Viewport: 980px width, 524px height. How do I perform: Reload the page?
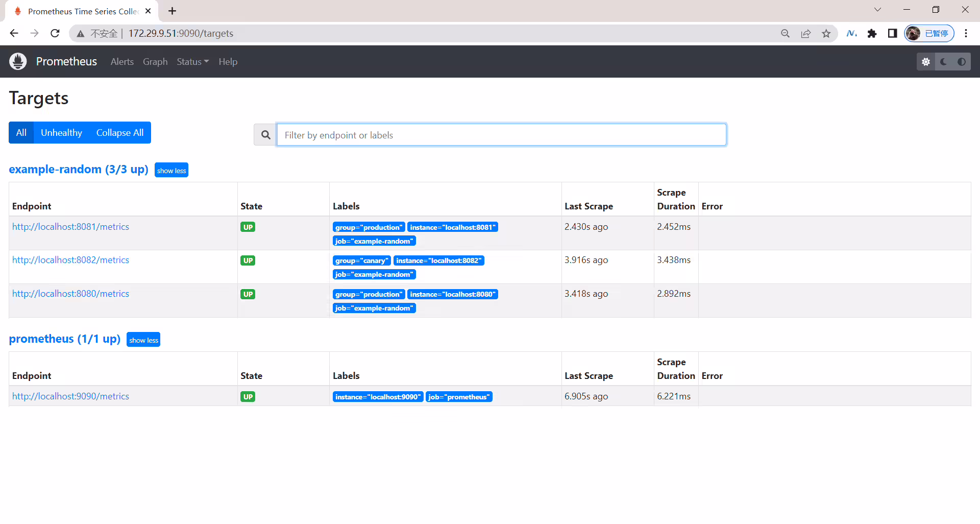click(55, 33)
